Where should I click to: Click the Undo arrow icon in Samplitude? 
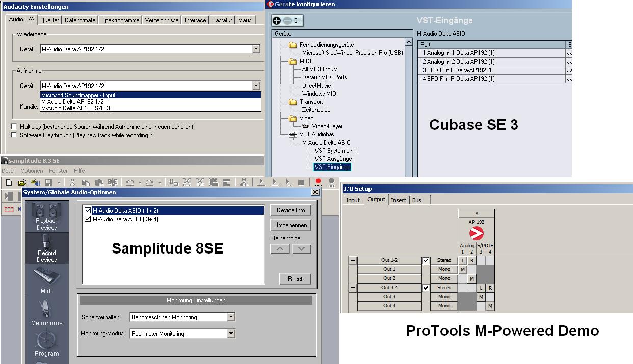tap(129, 183)
